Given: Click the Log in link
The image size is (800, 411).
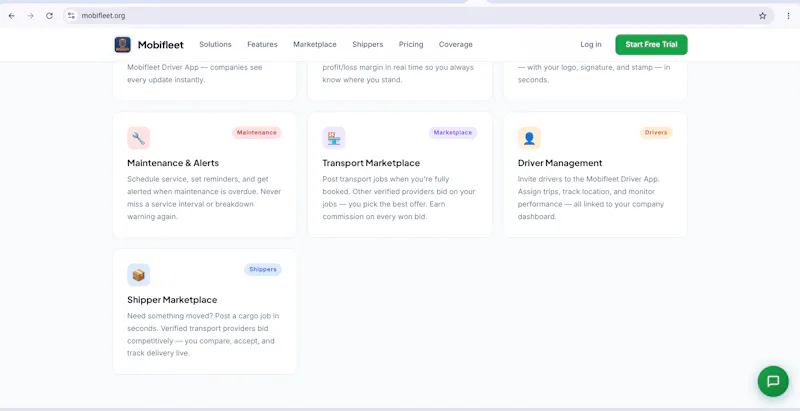Looking at the screenshot, I should click(591, 44).
